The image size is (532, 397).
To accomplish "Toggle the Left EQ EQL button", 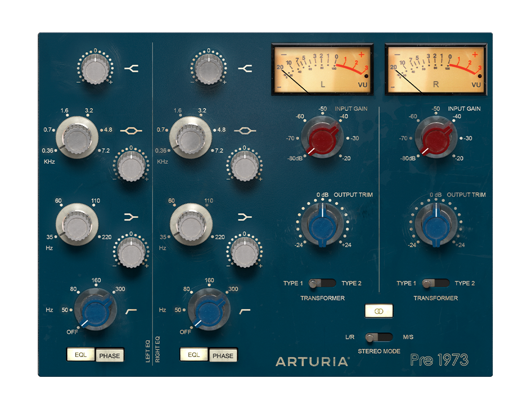I will click(81, 355).
